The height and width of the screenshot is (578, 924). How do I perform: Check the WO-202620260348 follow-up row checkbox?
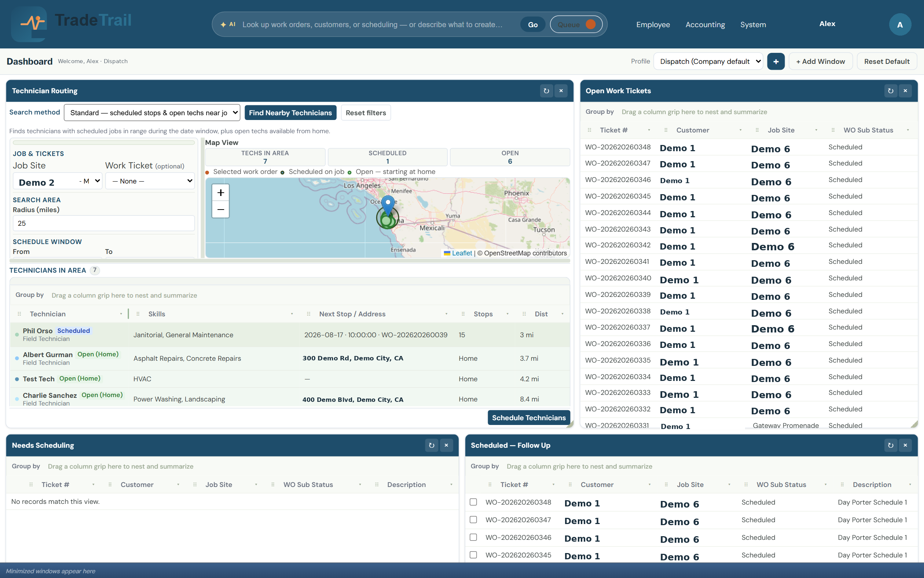click(x=473, y=502)
